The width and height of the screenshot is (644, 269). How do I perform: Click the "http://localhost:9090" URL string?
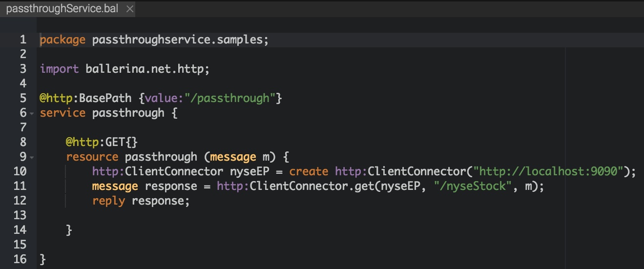[552, 171]
